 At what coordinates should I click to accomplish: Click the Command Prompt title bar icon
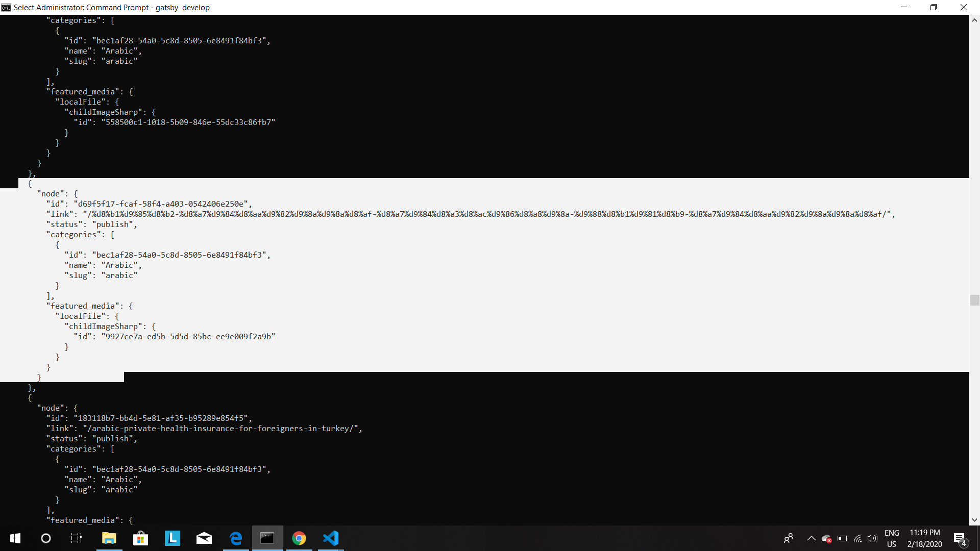tap(6, 7)
